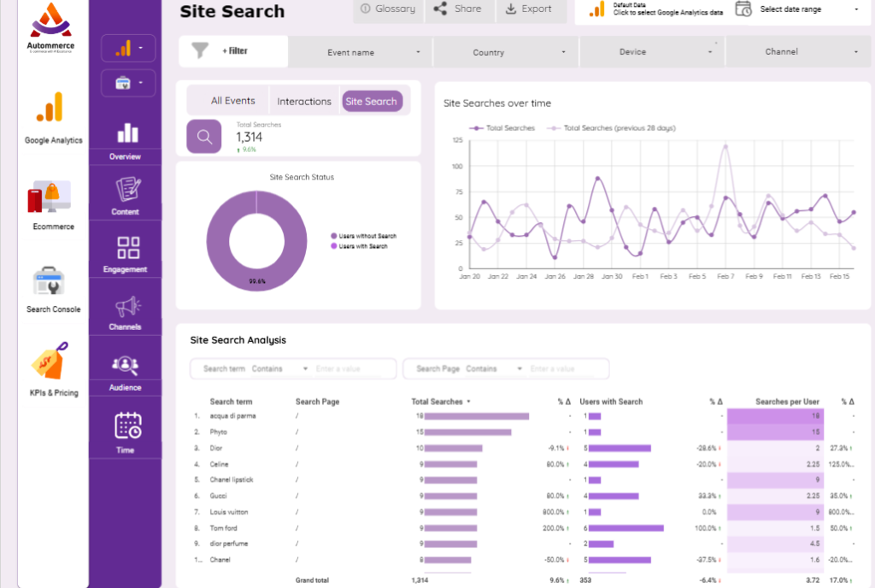Switch to the All Events tab
This screenshot has height=588, width=875.
pos(232,101)
